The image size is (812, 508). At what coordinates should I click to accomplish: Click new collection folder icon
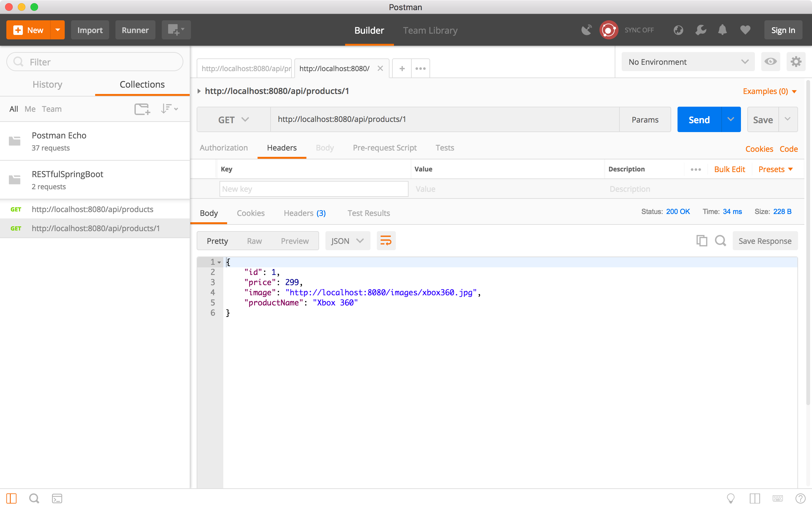tap(142, 109)
